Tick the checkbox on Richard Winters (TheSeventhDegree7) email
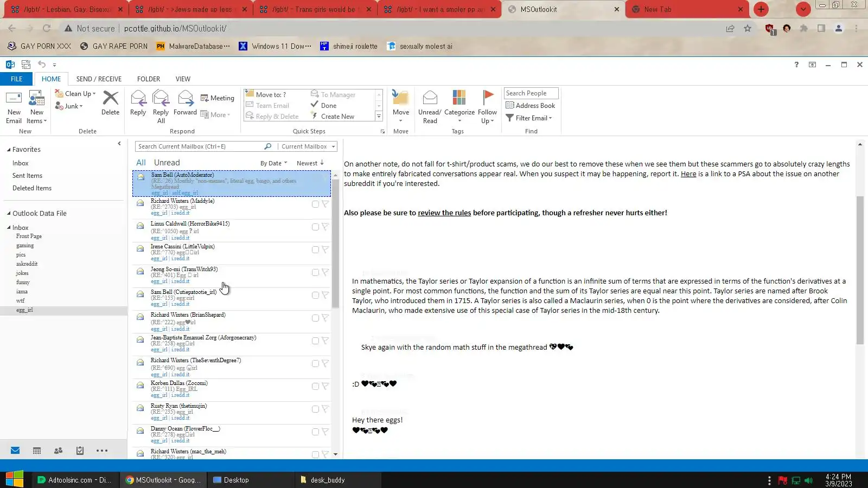 point(315,364)
